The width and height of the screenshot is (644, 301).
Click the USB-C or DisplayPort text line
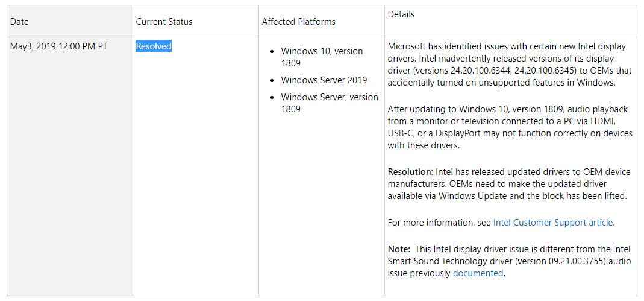[x=510, y=134]
